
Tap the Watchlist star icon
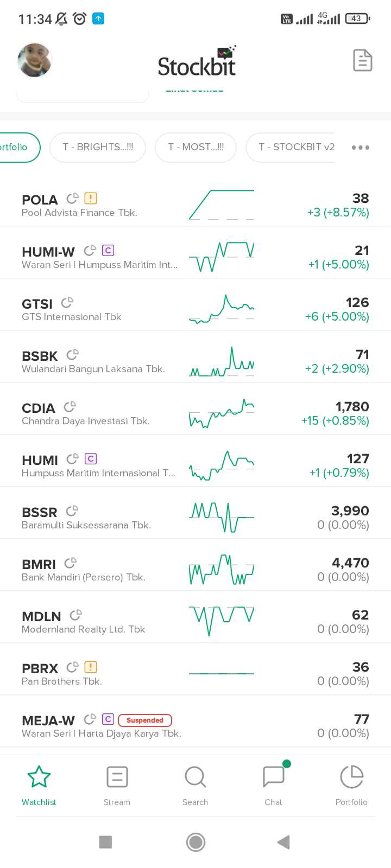point(39,777)
